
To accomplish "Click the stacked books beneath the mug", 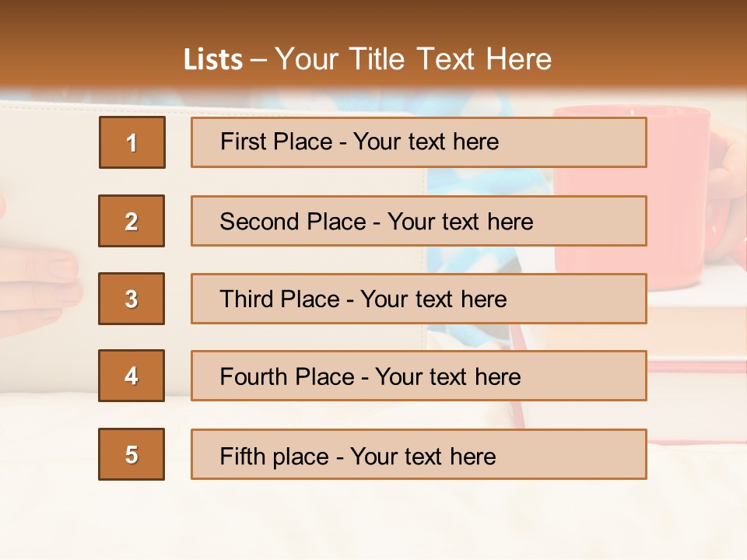I will point(696,327).
